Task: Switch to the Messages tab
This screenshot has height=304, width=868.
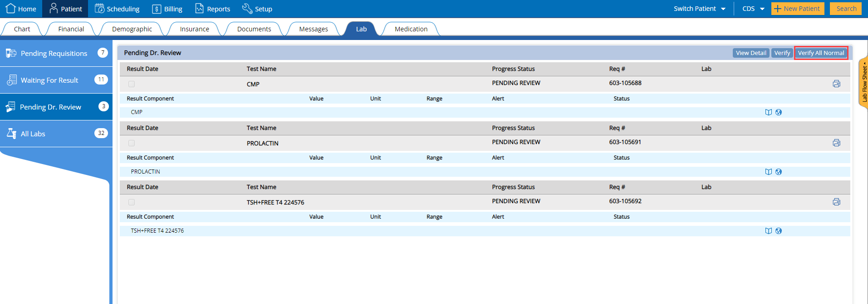Action: point(314,29)
